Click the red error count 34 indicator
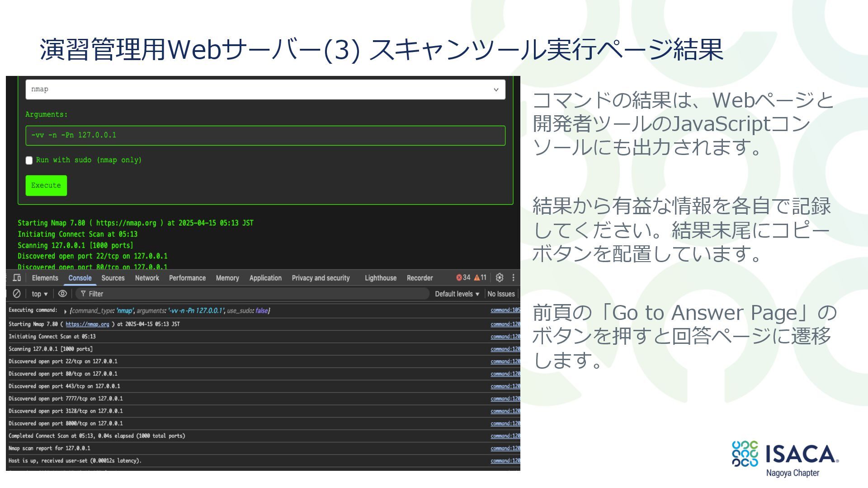This screenshot has width=868, height=488. click(x=463, y=278)
